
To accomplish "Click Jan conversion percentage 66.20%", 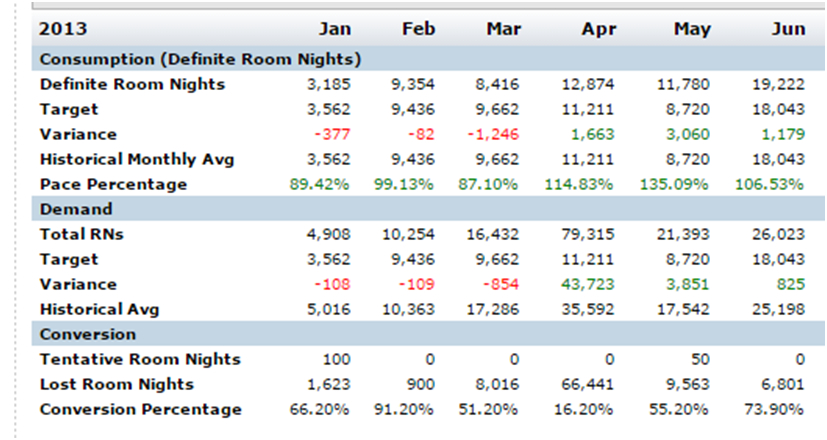I will [319, 409].
